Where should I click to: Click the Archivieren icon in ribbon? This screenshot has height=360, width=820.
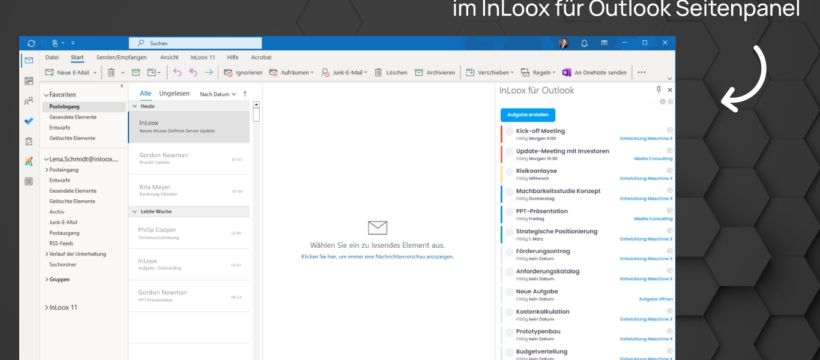click(418, 73)
